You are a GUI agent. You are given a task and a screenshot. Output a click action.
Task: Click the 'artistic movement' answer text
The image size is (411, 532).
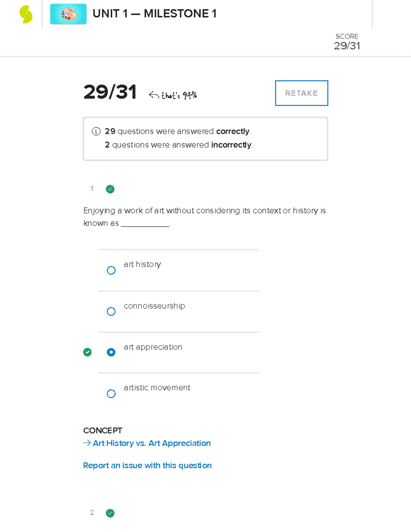point(157,388)
